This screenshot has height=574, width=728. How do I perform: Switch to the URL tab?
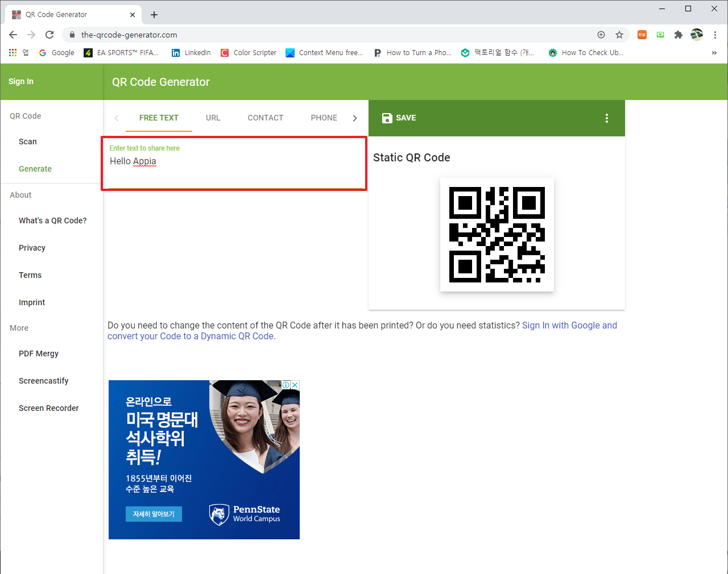pyautogui.click(x=213, y=118)
